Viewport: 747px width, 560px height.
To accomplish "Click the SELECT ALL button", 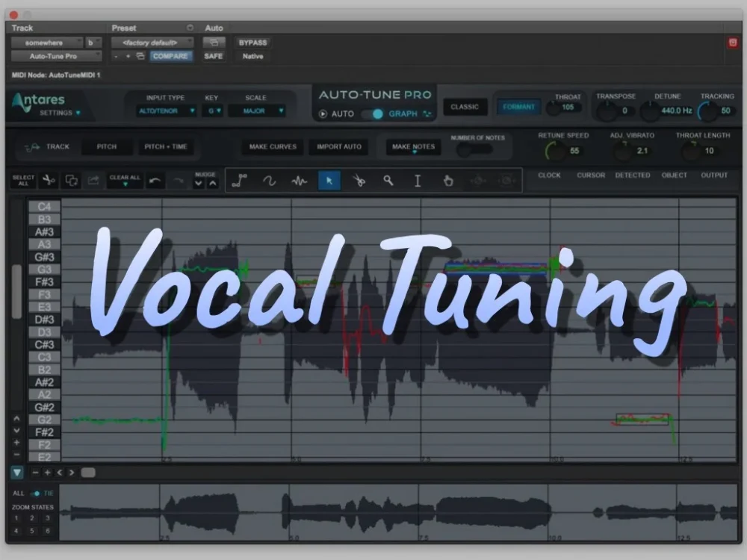I will 23,180.
